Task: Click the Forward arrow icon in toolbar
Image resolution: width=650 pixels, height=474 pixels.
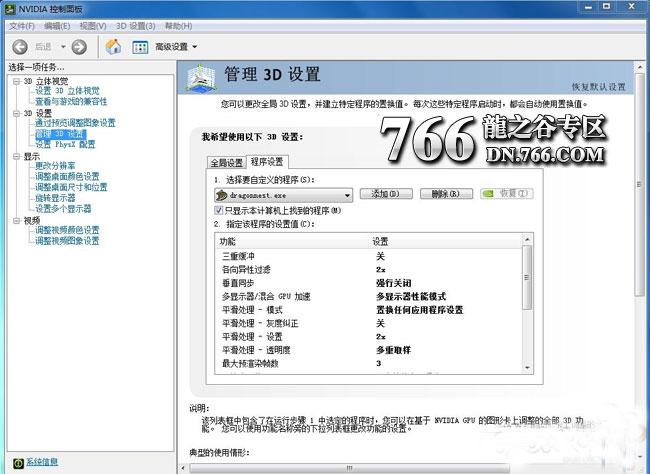Action: click(x=79, y=47)
